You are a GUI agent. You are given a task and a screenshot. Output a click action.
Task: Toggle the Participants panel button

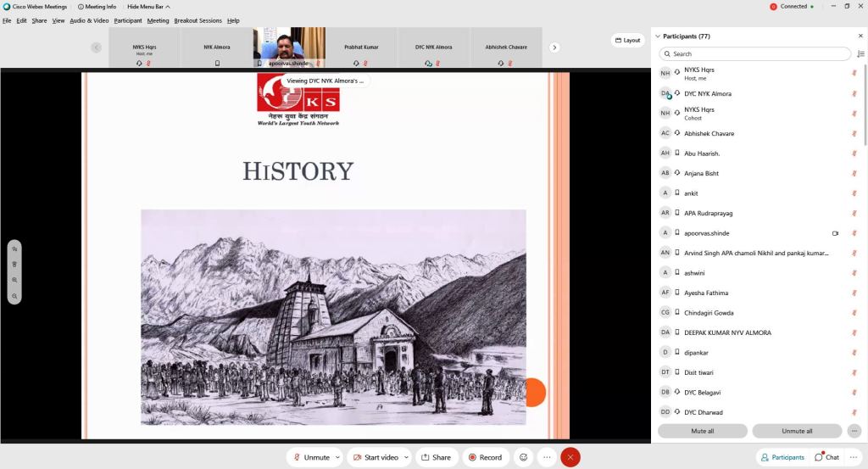click(x=782, y=457)
